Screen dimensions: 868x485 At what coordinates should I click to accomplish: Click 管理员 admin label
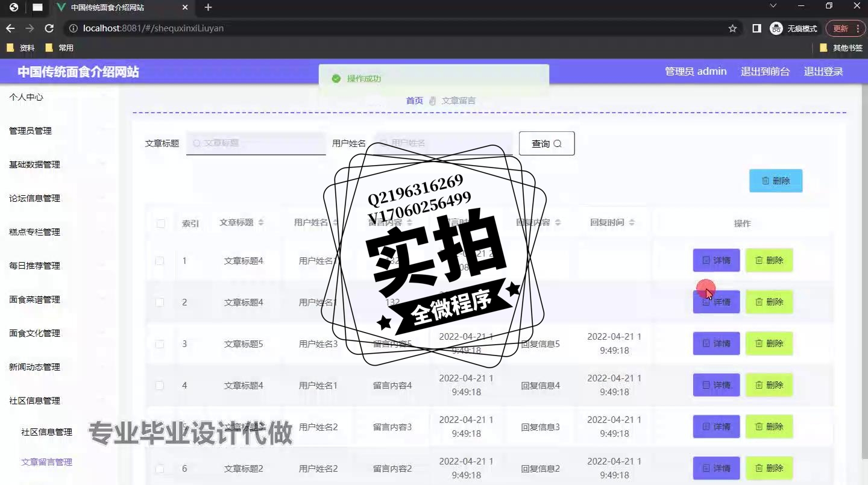tap(696, 71)
